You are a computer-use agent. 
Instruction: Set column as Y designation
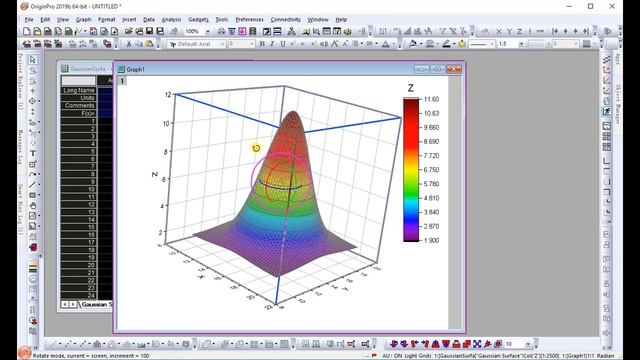point(509,31)
